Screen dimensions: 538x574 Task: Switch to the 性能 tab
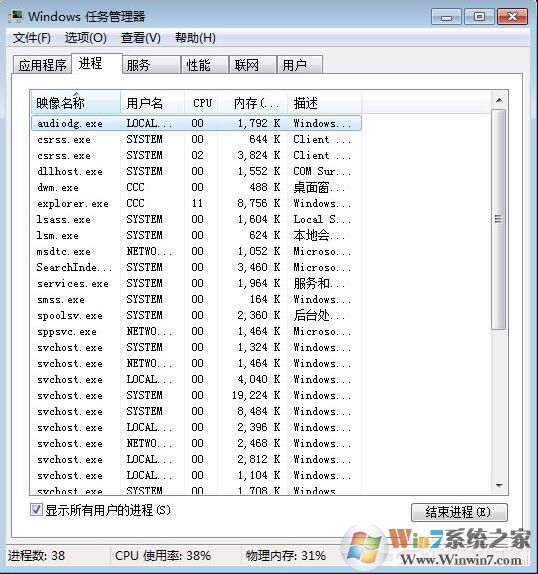(205, 65)
